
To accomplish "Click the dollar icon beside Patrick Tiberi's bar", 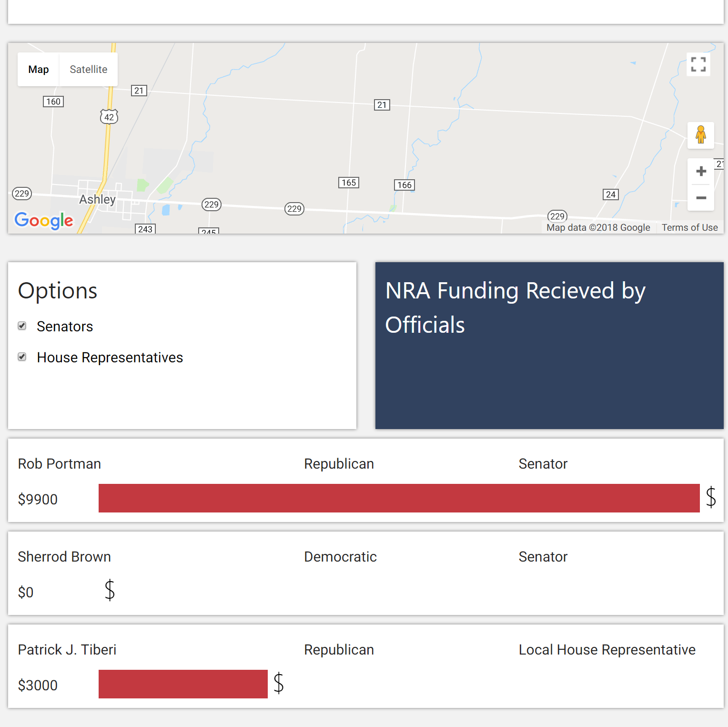I will click(x=279, y=683).
